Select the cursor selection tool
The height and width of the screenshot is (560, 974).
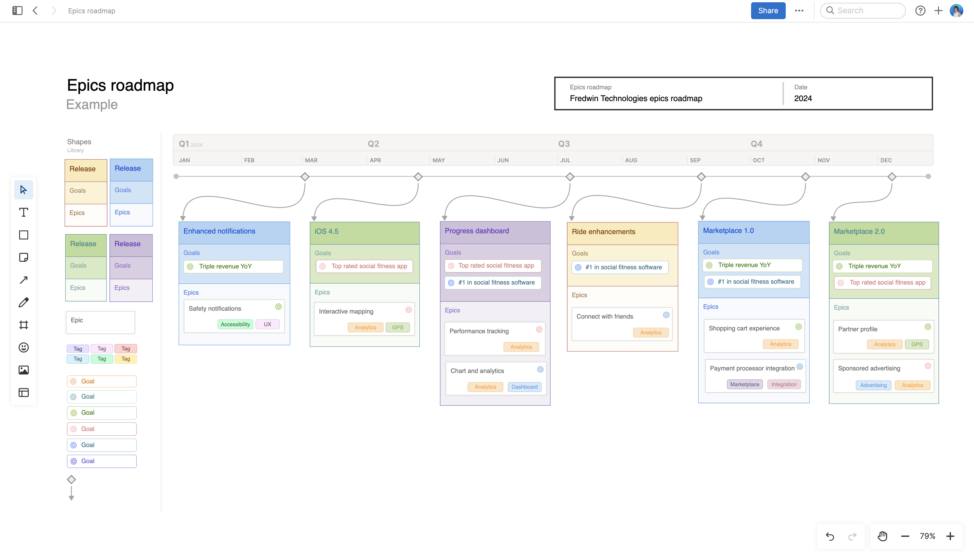click(23, 190)
